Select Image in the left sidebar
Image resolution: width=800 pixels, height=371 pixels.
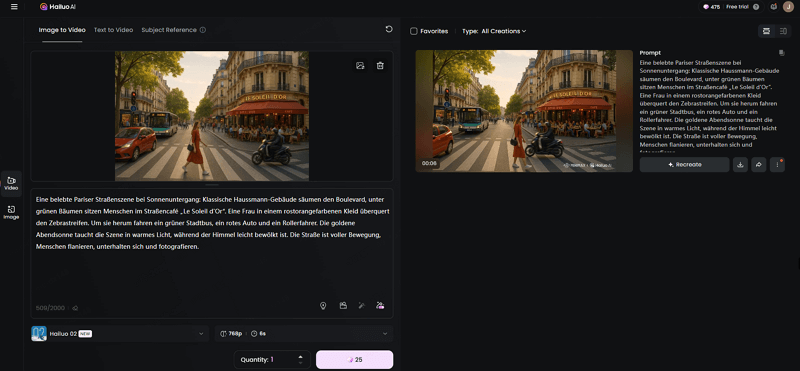pos(11,212)
